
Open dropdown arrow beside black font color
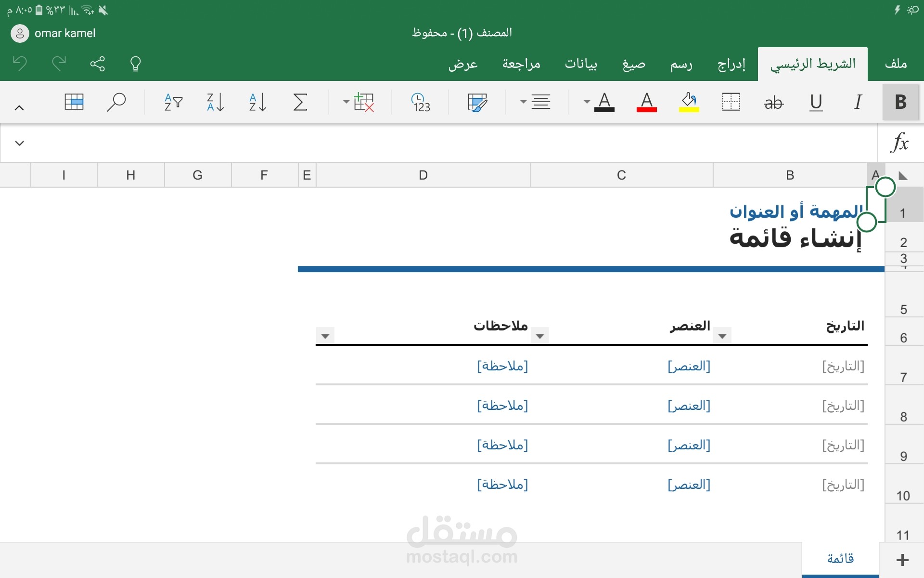[x=587, y=102]
